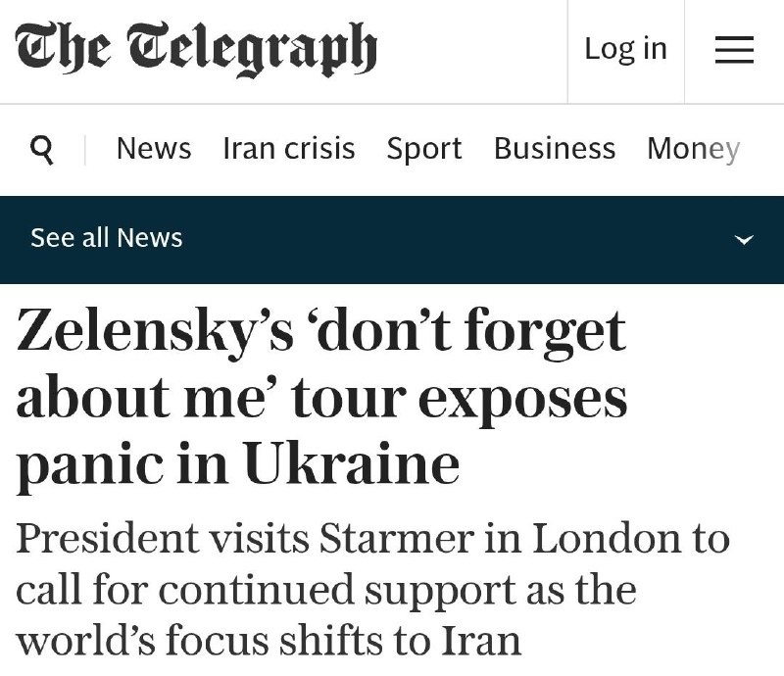Go to The Telegraph masthead logo
The height and width of the screenshot is (676, 784).
pyautogui.click(x=196, y=49)
